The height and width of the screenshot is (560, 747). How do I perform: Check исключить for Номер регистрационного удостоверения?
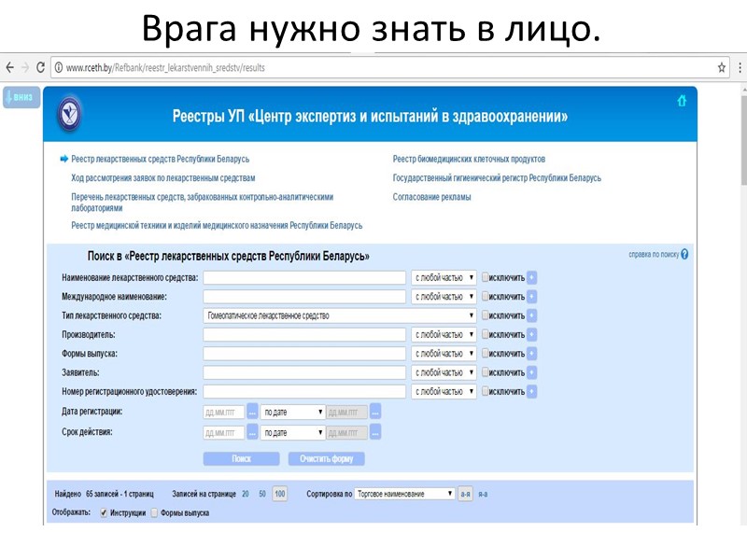coord(485,391)
